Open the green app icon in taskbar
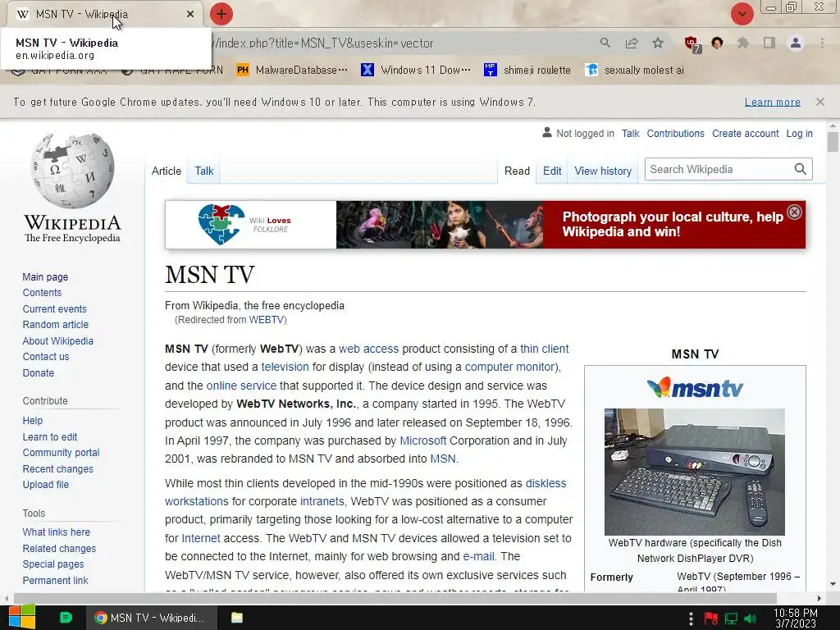840x630 pixels. tap(66, 618)
